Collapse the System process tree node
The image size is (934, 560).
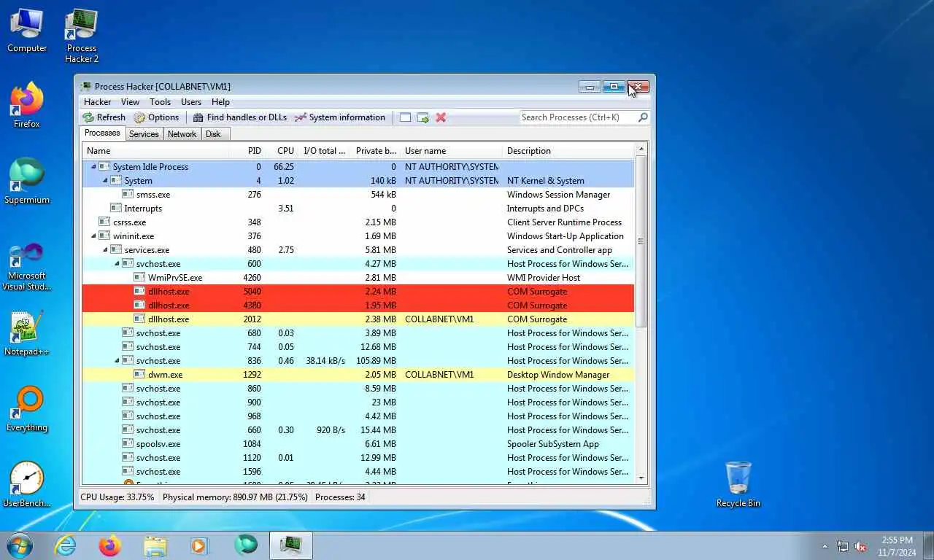(104, 181)
